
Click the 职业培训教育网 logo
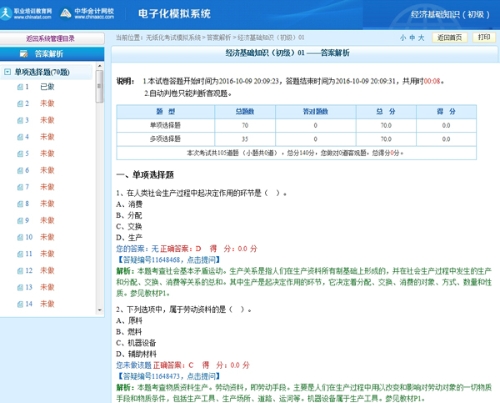pyautogui.click(x=26, y=13)
